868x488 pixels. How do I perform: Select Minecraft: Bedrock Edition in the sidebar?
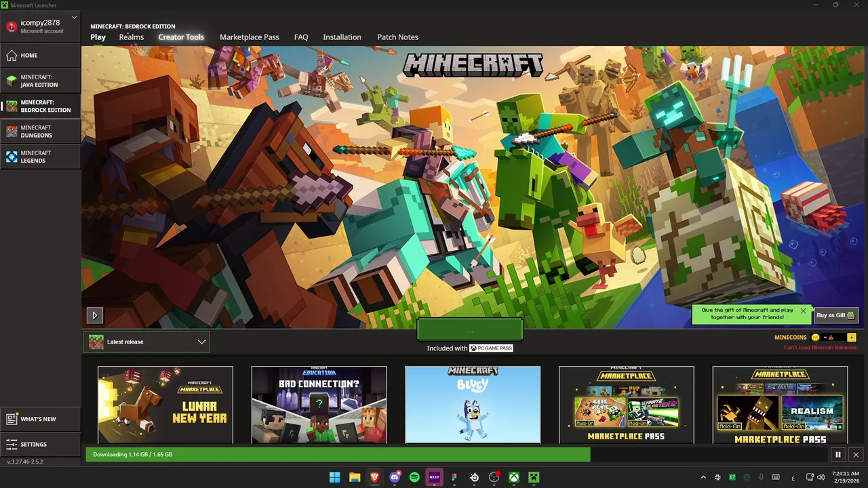point(41,106)
